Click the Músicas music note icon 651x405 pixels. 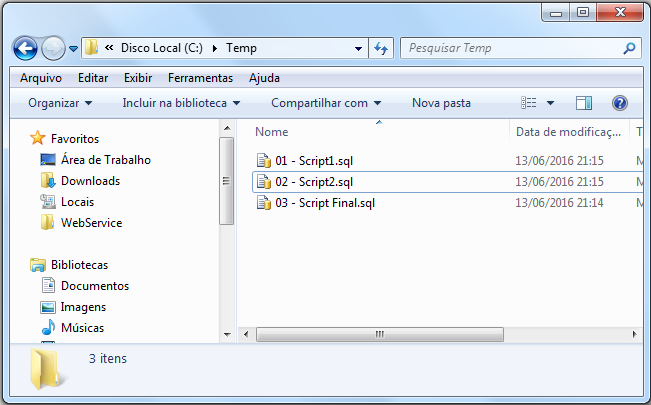coord(48,327)
